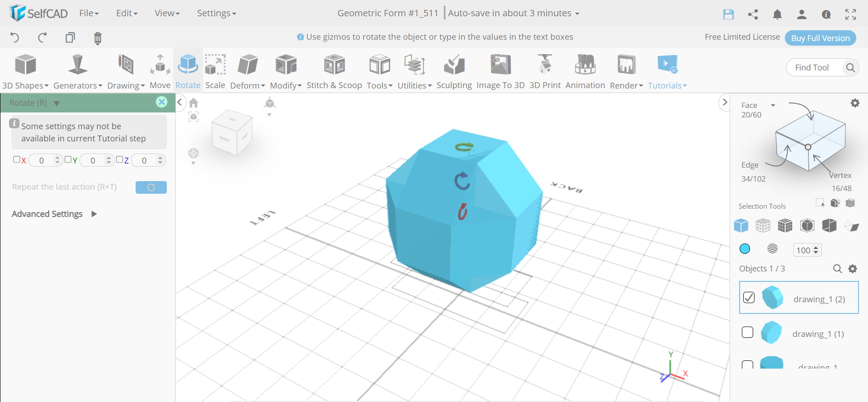Click the Repeat last action button
The height and width of the screenshot is (402, 868).
point(151,187)
